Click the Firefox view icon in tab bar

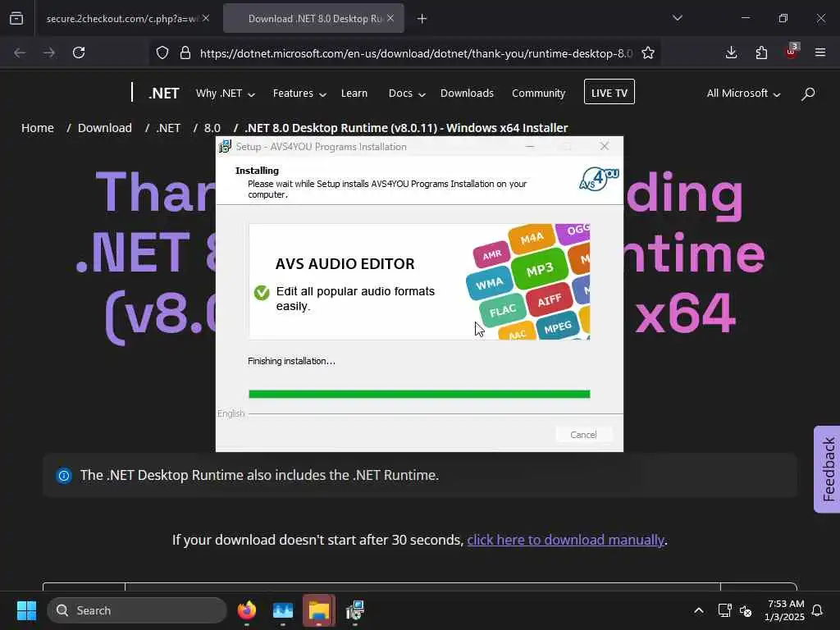16,19
